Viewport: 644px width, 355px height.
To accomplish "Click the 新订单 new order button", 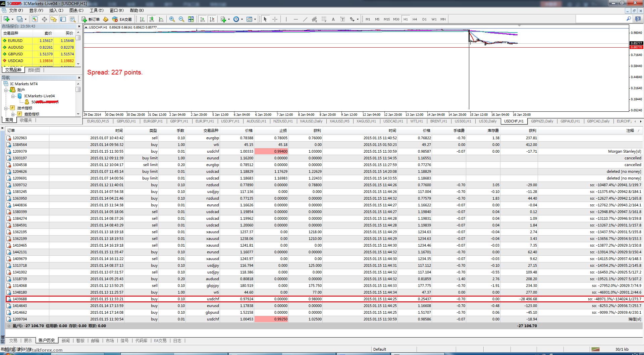I will pyautogui.click(x=91, y=19).
